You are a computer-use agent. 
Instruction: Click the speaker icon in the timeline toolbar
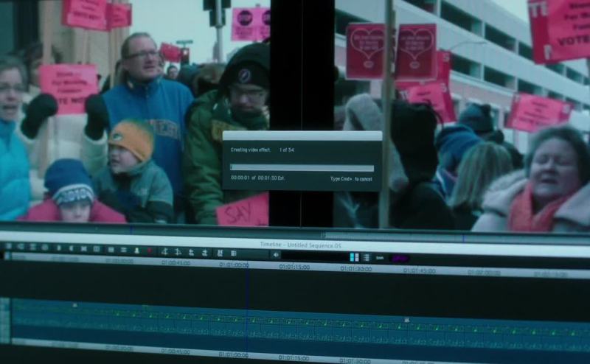276,254
